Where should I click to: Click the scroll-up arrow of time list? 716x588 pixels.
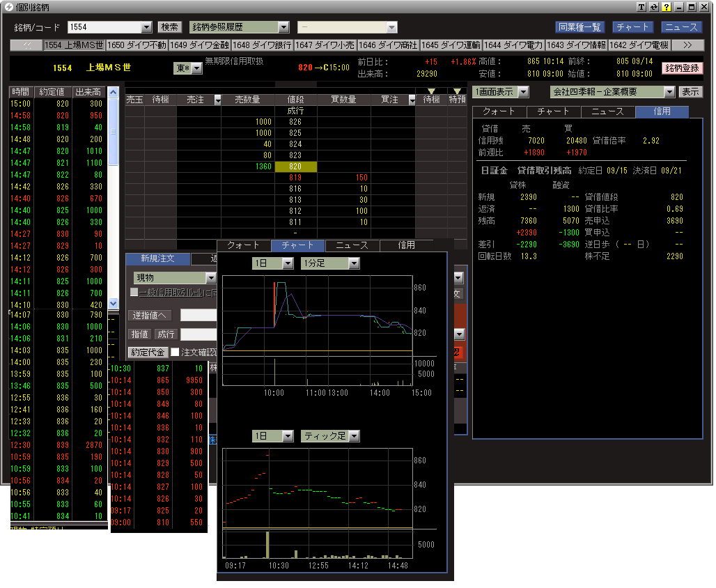click(113, 93)
